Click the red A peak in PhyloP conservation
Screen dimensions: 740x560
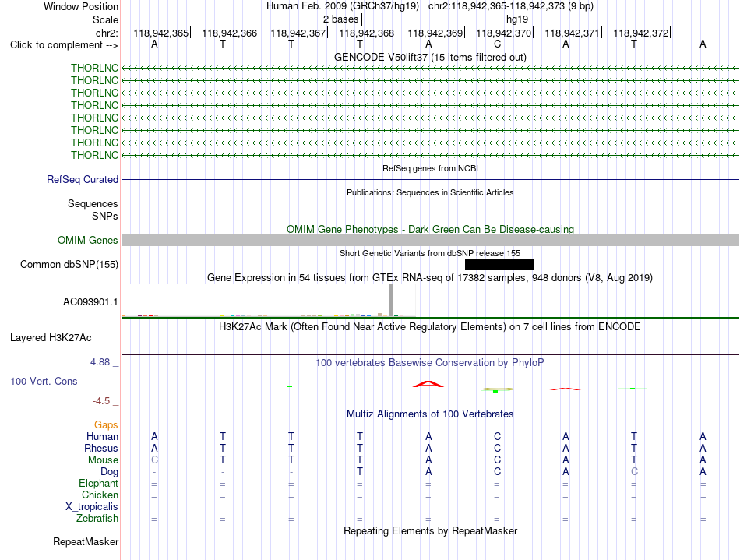(x=428, y=384)
